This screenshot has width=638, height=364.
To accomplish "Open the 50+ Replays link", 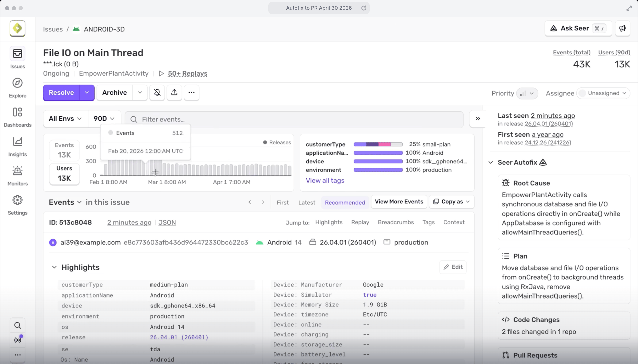I will 187,74.
